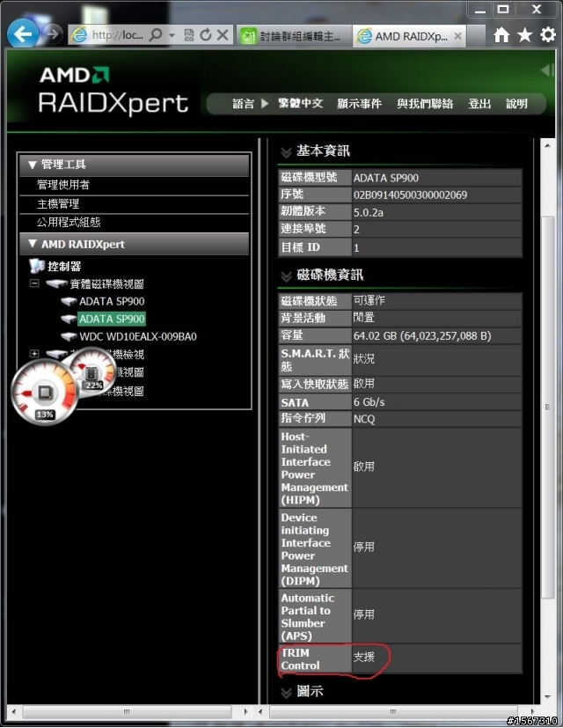
Task: Click right pane scroll down arrow
Action: coord(548,696)
